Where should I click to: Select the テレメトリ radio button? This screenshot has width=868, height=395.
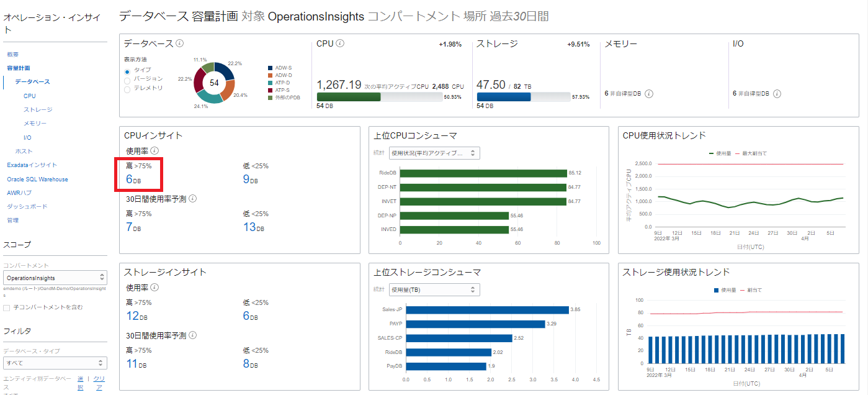click(x=128, y=89)
